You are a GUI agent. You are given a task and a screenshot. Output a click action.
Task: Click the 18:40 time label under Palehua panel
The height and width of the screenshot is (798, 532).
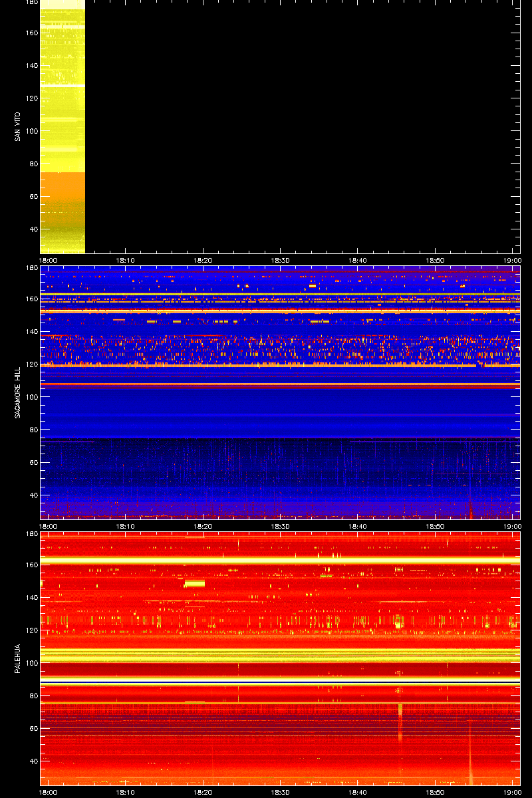click(358, 793)
